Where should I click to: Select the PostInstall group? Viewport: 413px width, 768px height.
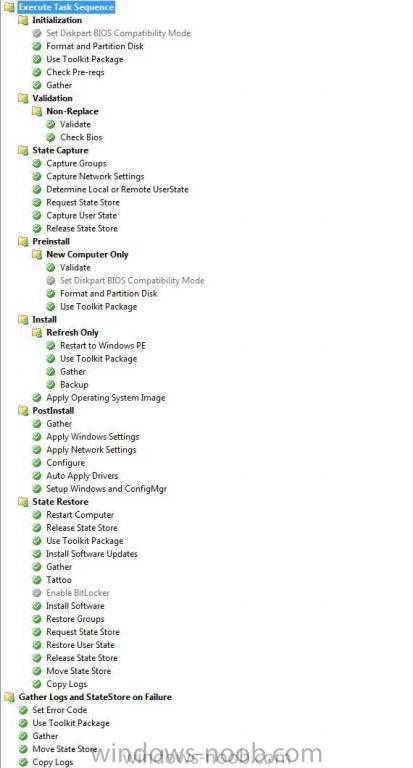click(53, 410)
